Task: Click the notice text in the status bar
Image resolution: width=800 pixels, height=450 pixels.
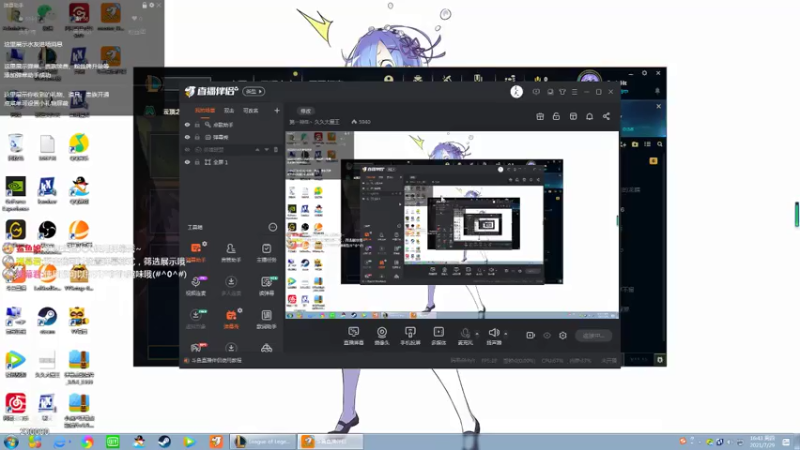Action: pos(217,360)
